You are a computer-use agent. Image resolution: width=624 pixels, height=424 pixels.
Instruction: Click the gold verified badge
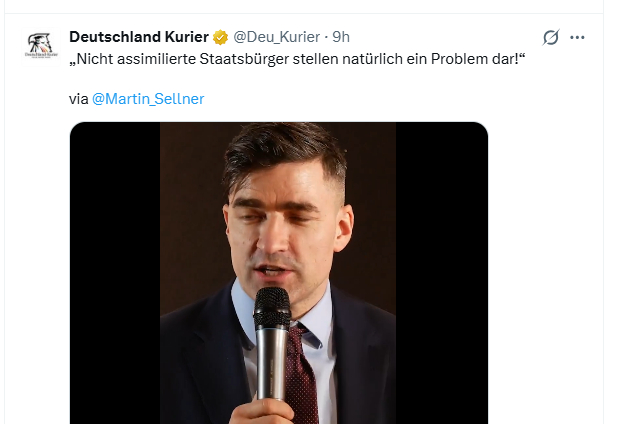pyautogui.click(x=221, y=38)
